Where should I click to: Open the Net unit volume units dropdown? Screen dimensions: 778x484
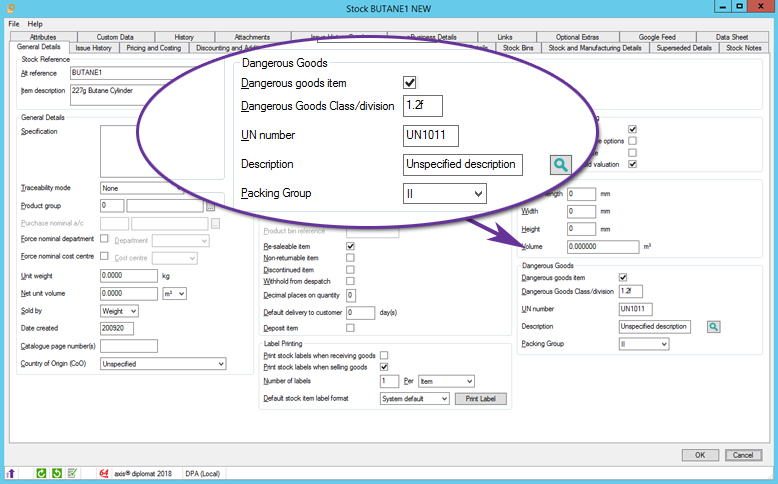(x=175, y=294)
